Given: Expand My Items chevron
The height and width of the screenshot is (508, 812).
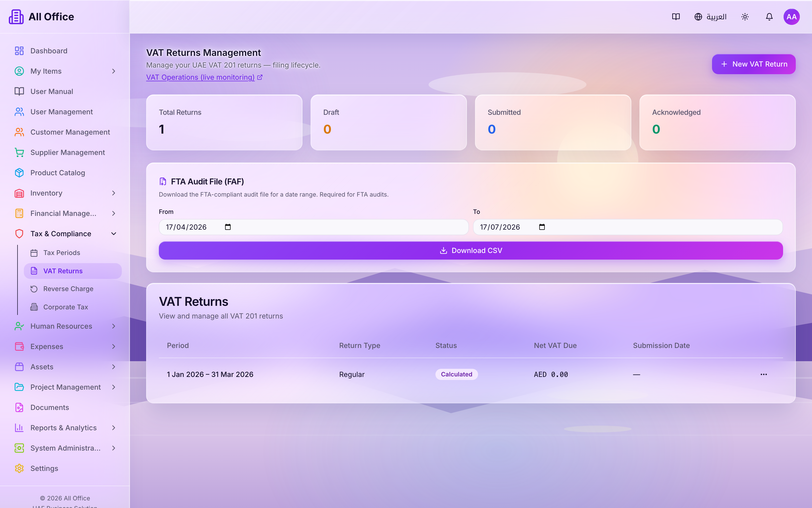Looking at the screenshot, I should (x=113, y=71).
